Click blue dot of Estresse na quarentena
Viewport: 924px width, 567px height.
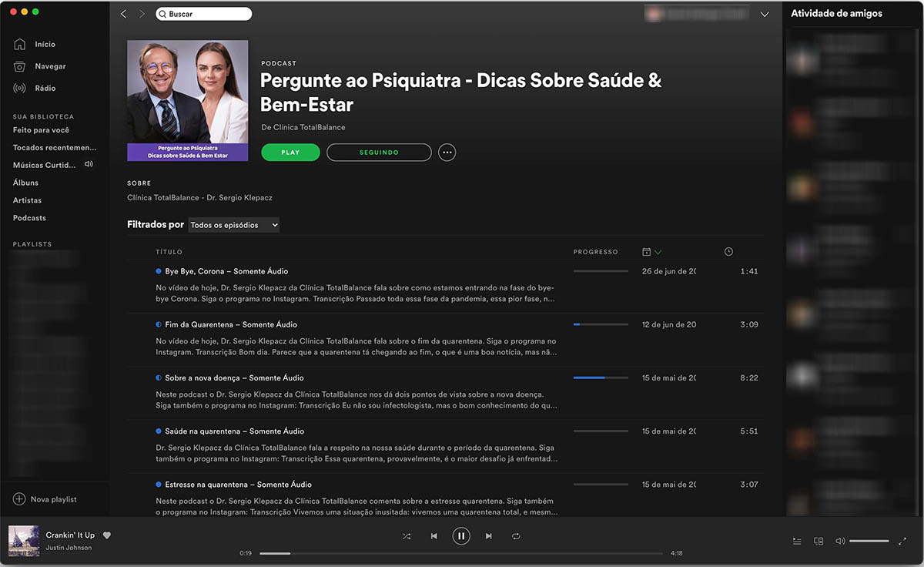pyautogui.click(x=159, y=485)
